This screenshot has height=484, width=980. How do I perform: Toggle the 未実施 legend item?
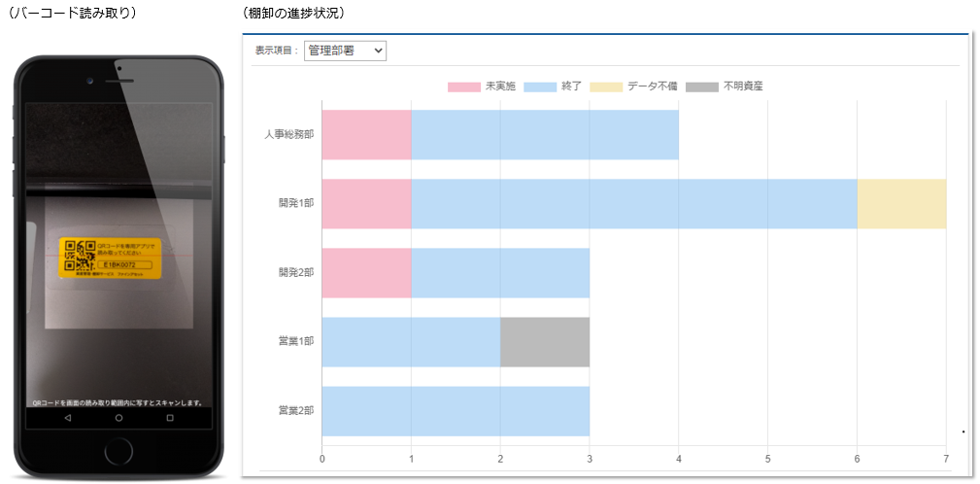click(x=482, y=86)
